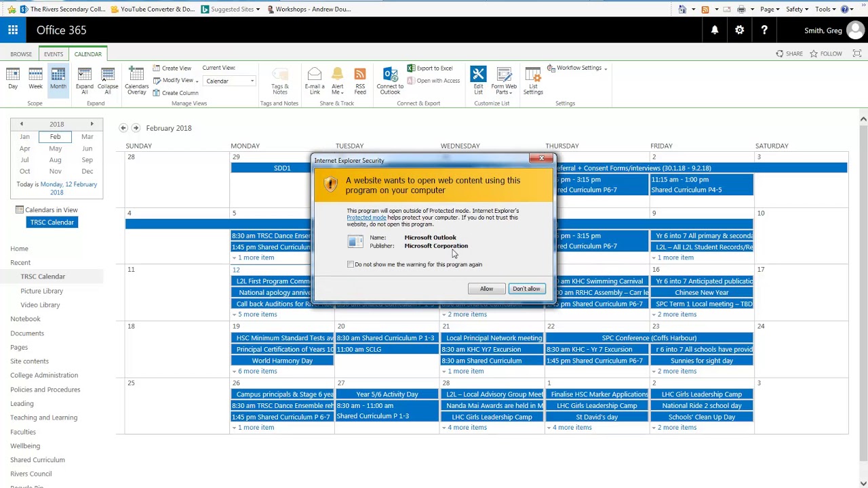This screenshot has height=488, width=868.
Task: Open the help question mark icon
Action: [764, 30]
